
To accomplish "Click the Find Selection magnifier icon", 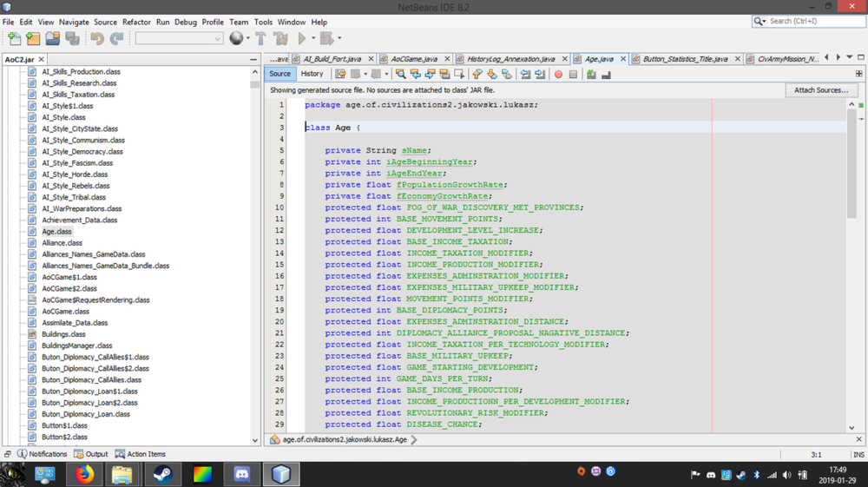I will tap(401, 74).
